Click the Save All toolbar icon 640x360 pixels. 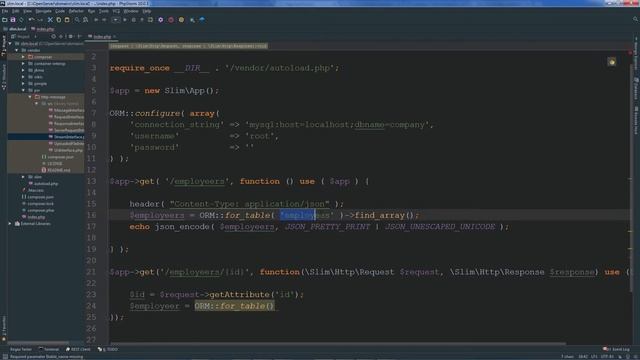pos(13,20)
